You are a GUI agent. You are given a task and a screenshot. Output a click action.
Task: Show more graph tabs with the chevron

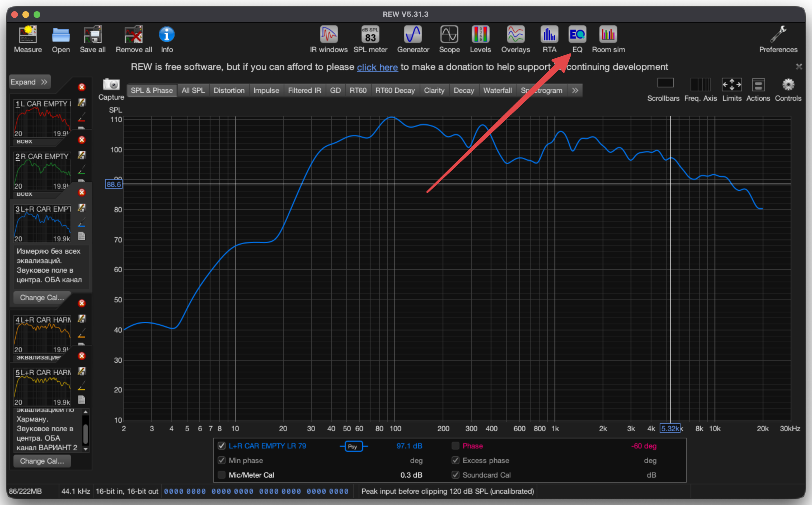coord(575,90)
